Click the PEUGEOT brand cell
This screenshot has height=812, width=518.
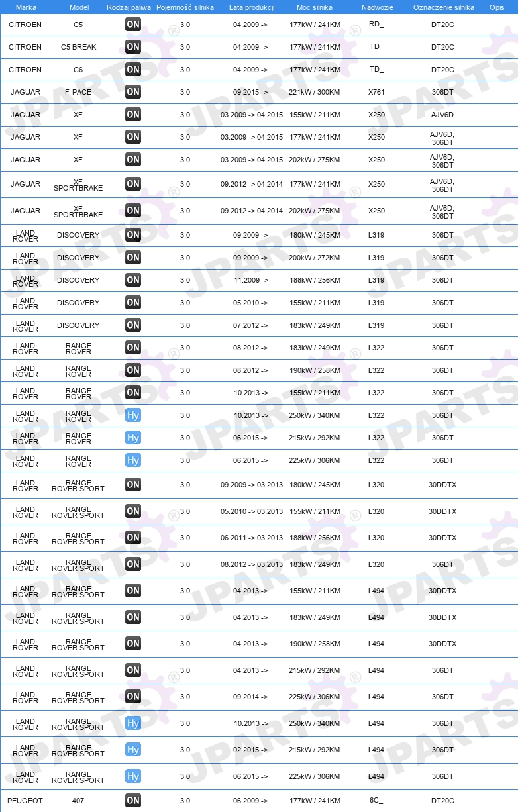pos(25,801)
